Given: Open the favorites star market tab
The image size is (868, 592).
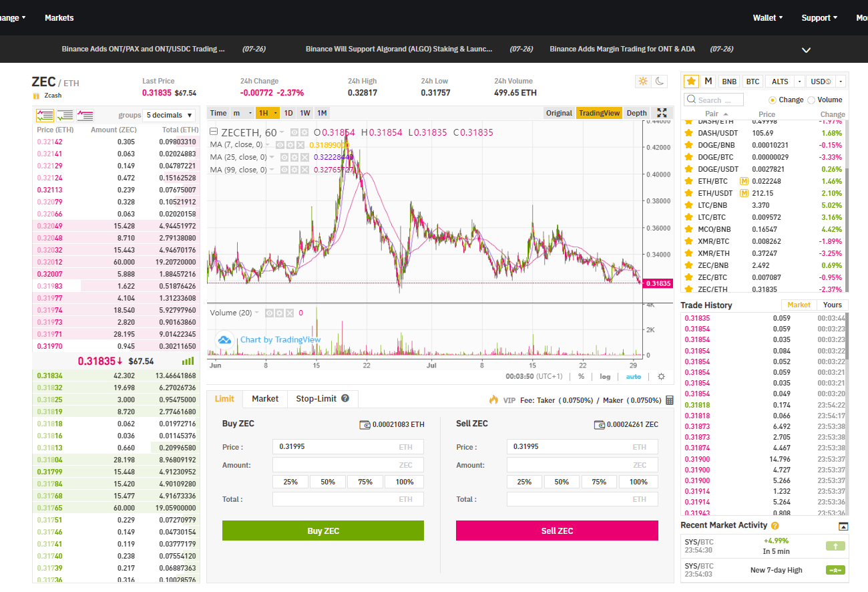Looking at the screenshot, I should coord(691,81).
